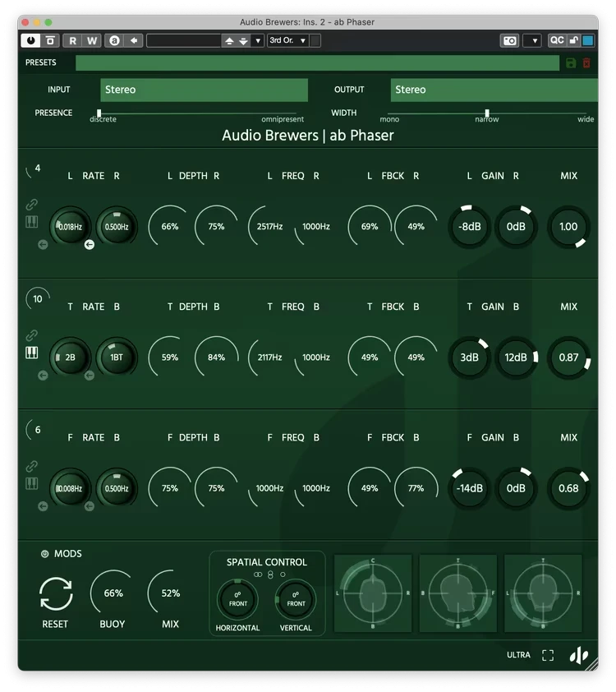The image size is (616, 692).
Task: Open the INPUT Stereo format selector
Action: click(x=204, y=90)
